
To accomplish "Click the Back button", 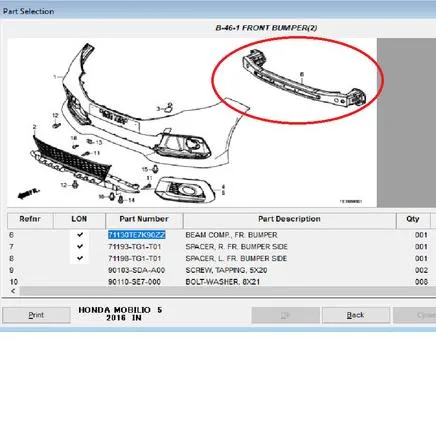I will coord(355,315).
